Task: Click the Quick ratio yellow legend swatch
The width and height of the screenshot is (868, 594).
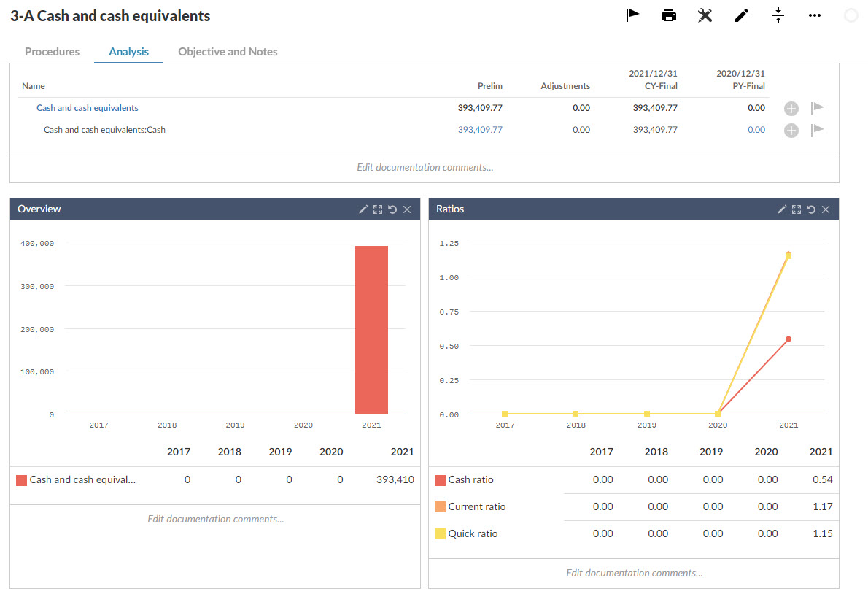Action: (440, 534)
